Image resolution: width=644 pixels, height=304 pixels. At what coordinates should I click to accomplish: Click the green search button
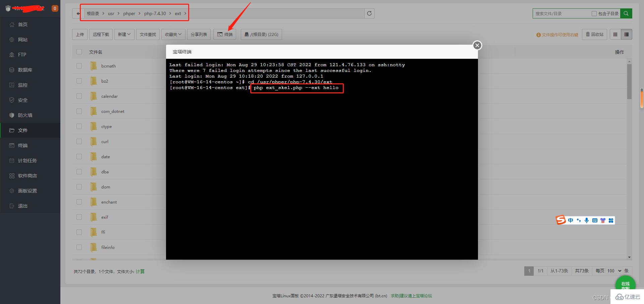[x=626, y=13]
